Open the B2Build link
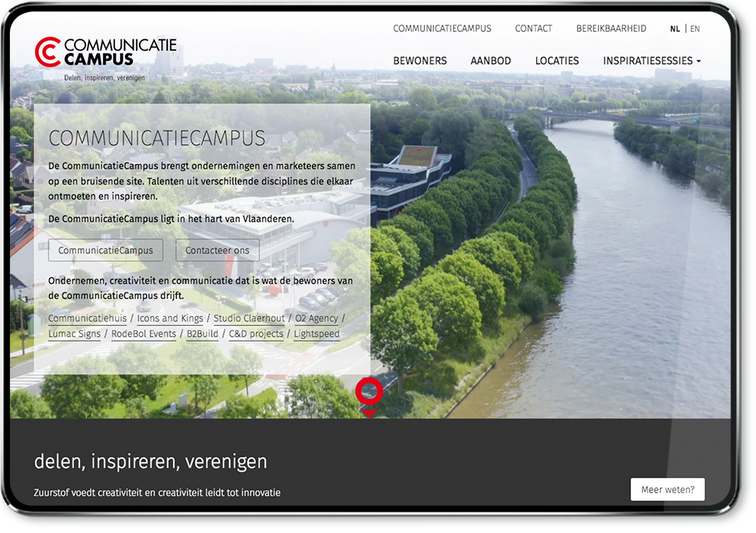Image resolution: width=756 pixels, height=533 pixels. (x=203, y=334)
